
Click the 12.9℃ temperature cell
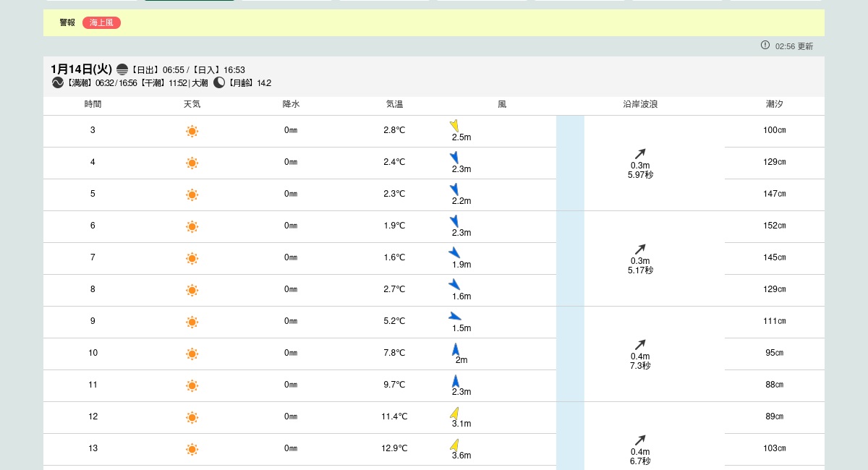pos(394,448)
